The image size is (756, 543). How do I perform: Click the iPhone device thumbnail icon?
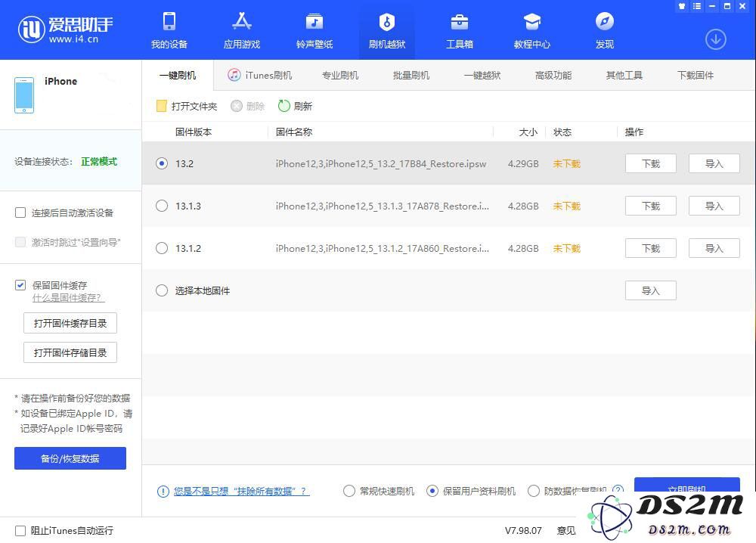(24, 95)
